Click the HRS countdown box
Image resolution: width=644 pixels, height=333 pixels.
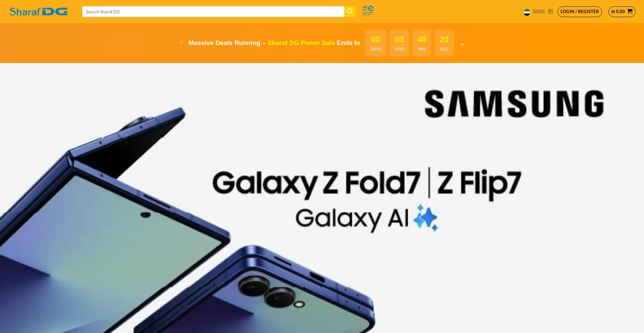[x=399, y=43]
